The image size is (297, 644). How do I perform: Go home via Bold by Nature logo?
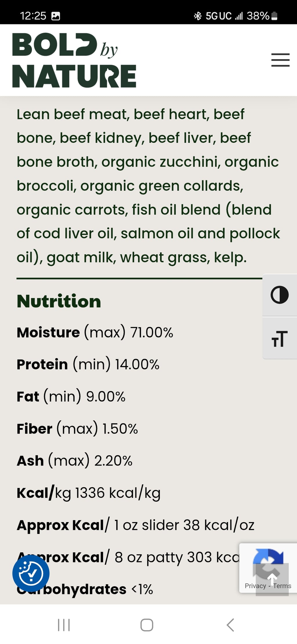click(x=74, y=60)
